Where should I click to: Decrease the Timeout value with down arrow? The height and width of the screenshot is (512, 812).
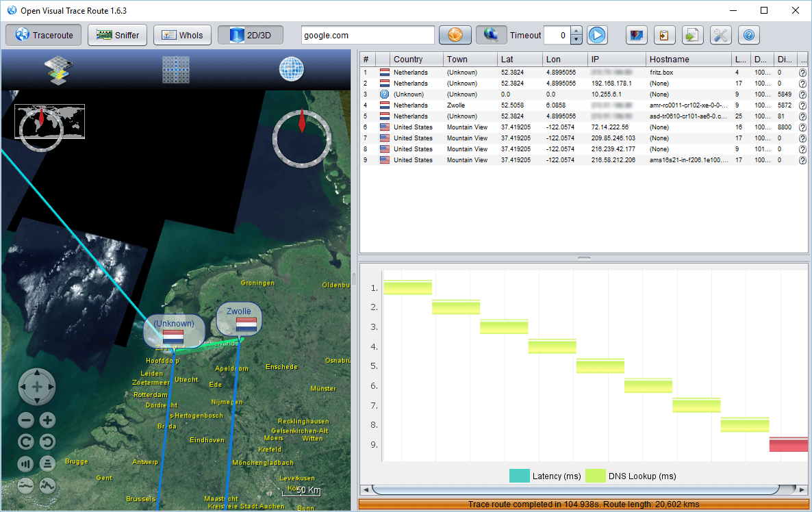(x=576, y=39)
